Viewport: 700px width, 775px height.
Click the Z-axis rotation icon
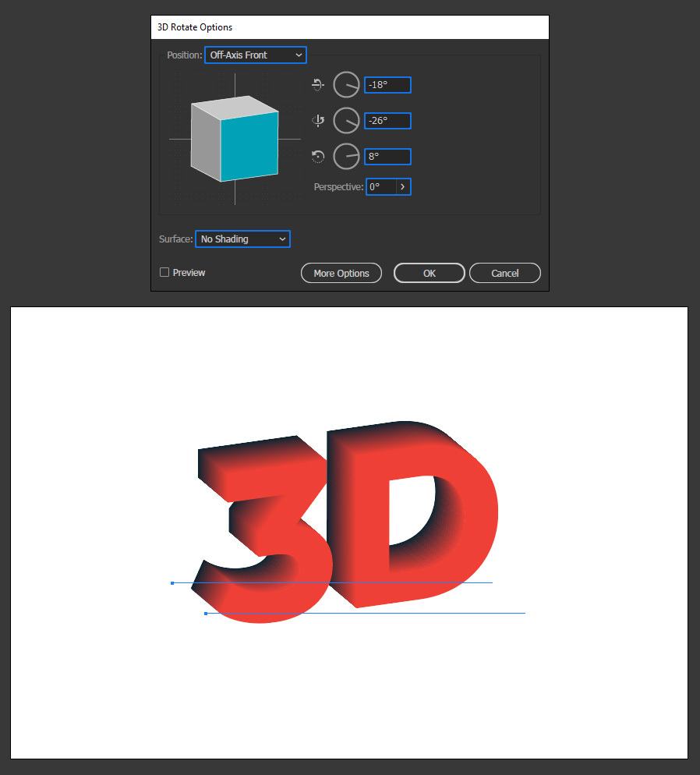tap(317, 157)
